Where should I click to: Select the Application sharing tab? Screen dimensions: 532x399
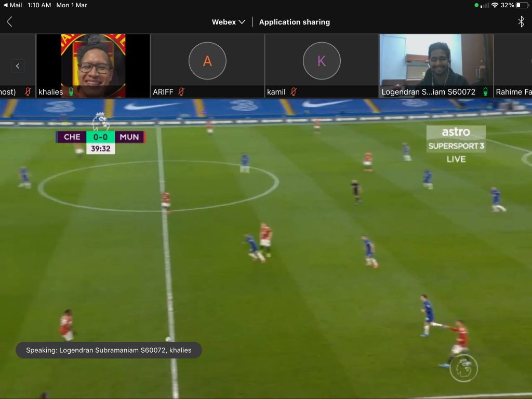294,22
